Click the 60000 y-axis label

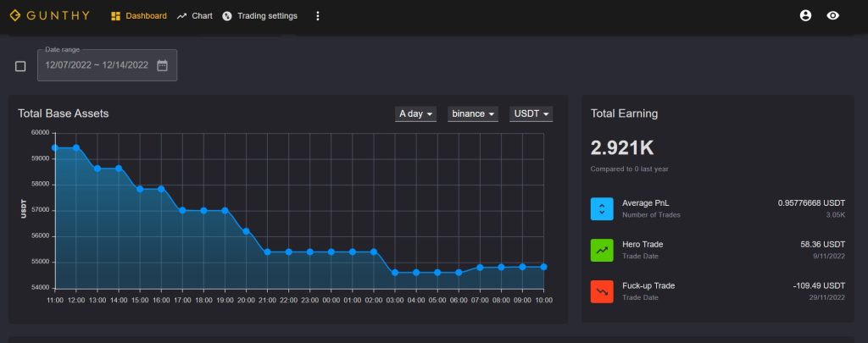pyautogui.click(x=40, y=133)
